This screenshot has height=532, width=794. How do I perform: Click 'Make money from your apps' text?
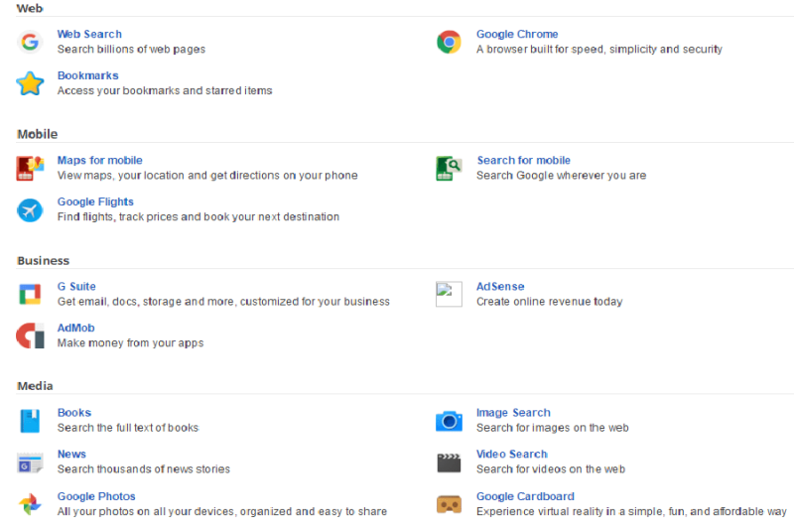130,342
